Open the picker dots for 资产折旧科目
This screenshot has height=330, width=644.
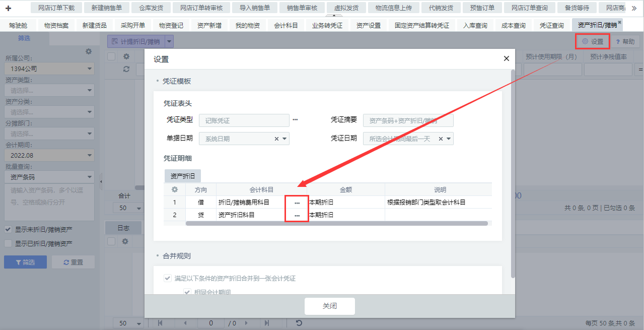pyautogui.click(x=297, y=215)
